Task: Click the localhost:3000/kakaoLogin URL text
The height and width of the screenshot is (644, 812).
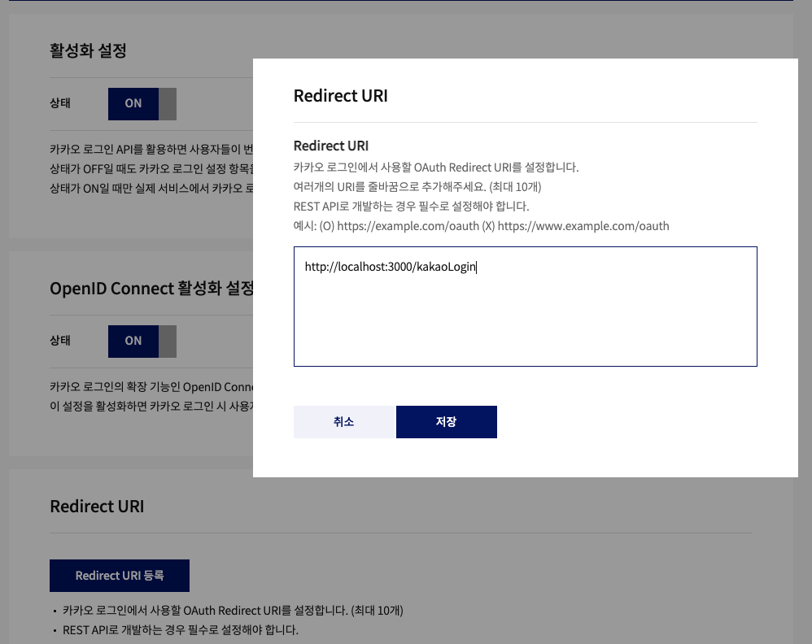Action: [390, 267]
